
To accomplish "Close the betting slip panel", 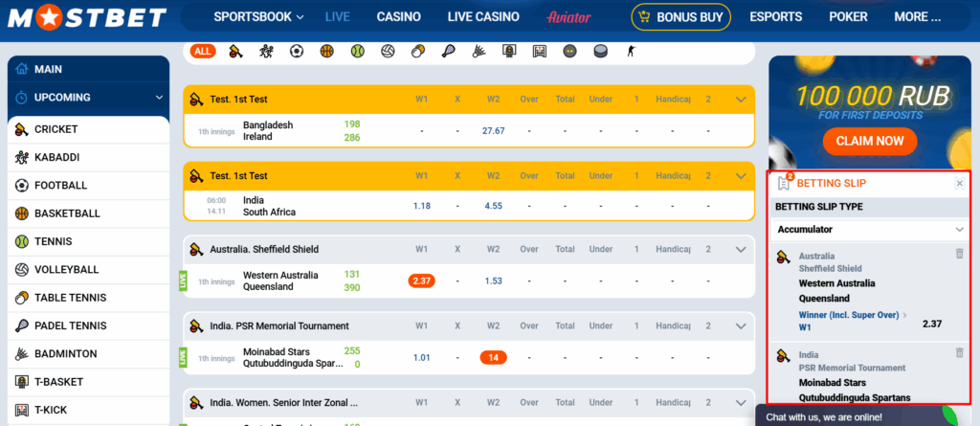I will point(959,183).
